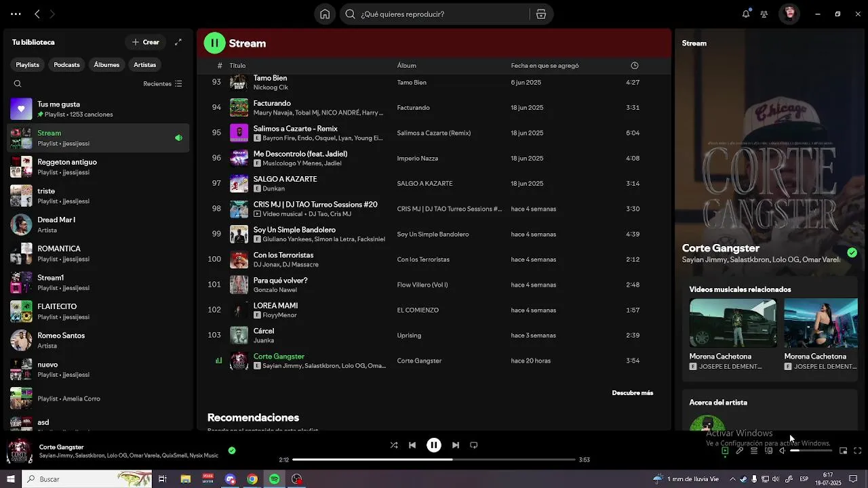Show hidden system tray icons
The image size is (868, 488).
click(732, 479)
